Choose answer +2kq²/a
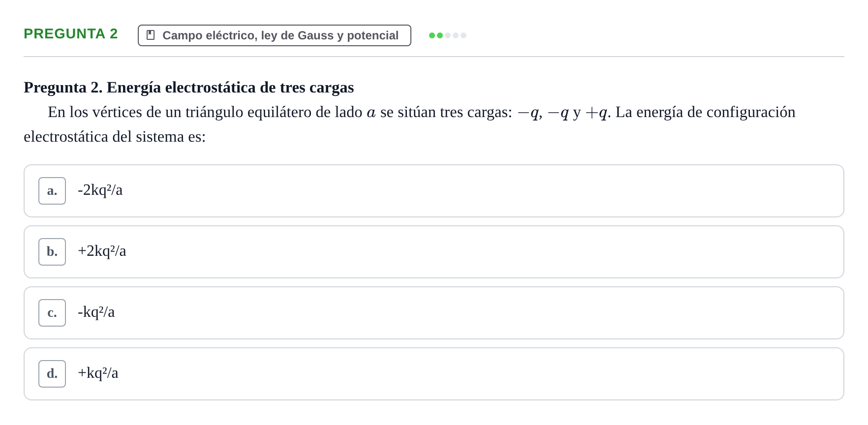 click(102, 251)
